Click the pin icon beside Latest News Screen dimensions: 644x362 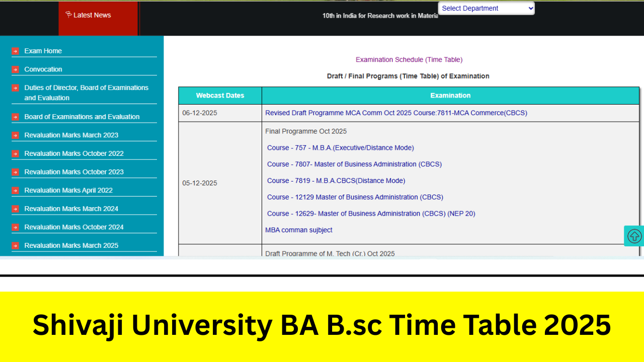[68, 15]
